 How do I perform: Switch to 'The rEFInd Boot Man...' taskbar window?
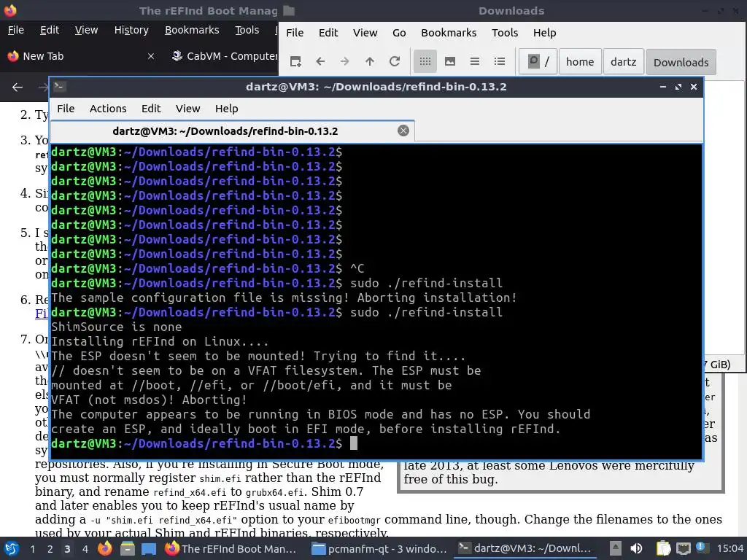pos(231,549)
